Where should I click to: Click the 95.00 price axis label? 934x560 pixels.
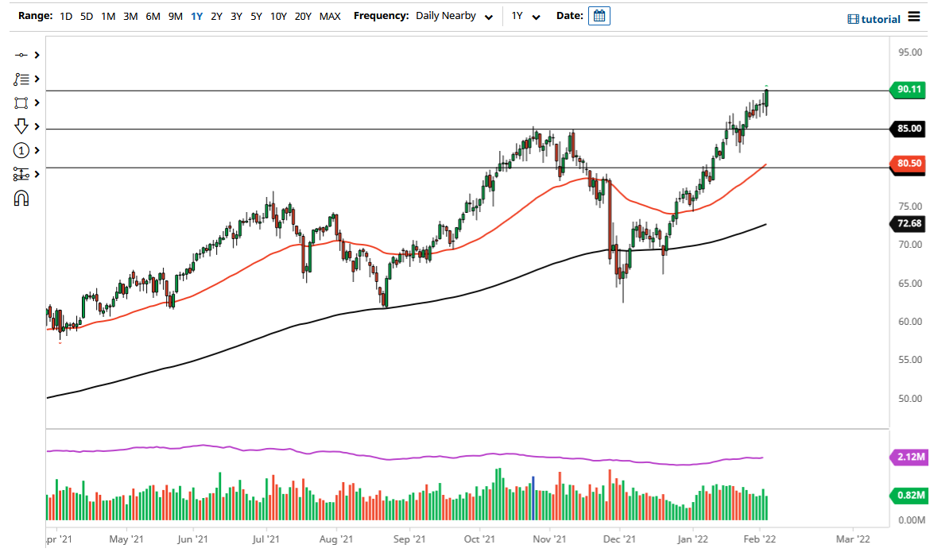910,52
